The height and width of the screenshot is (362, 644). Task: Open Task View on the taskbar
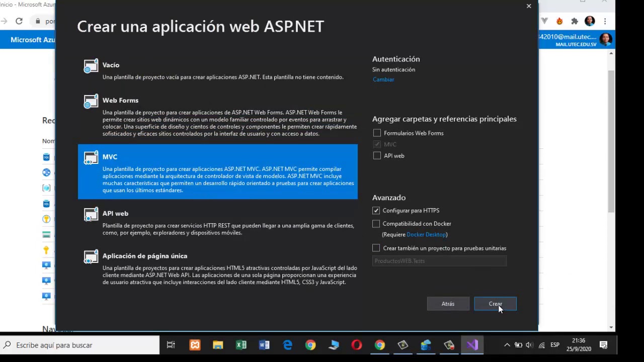(171, 345)
